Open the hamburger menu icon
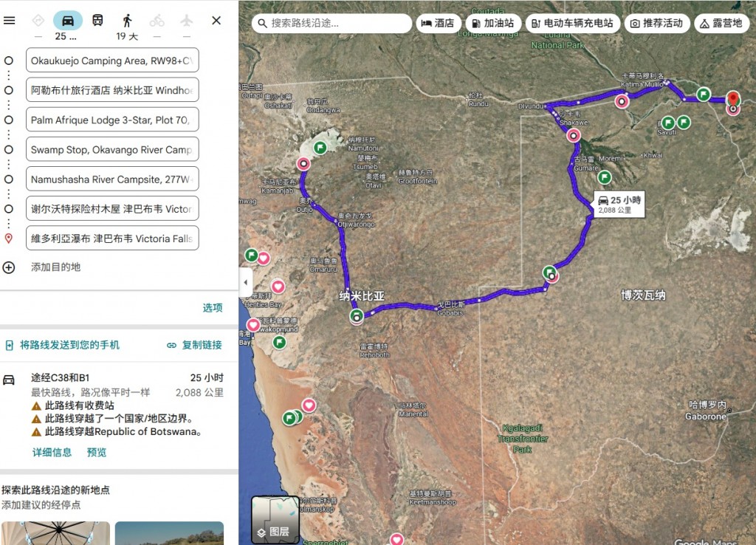 (9, 20)
